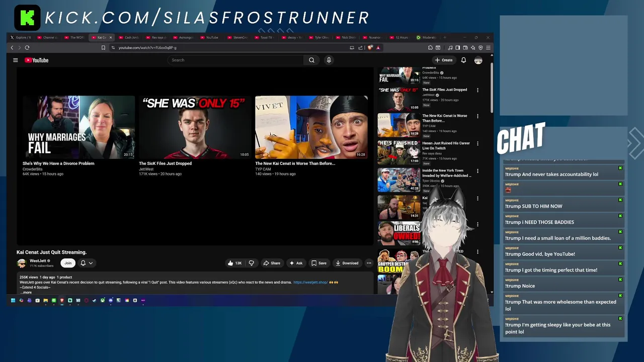
Task: Save the video to a playlist
Action: tap(319, 263)
